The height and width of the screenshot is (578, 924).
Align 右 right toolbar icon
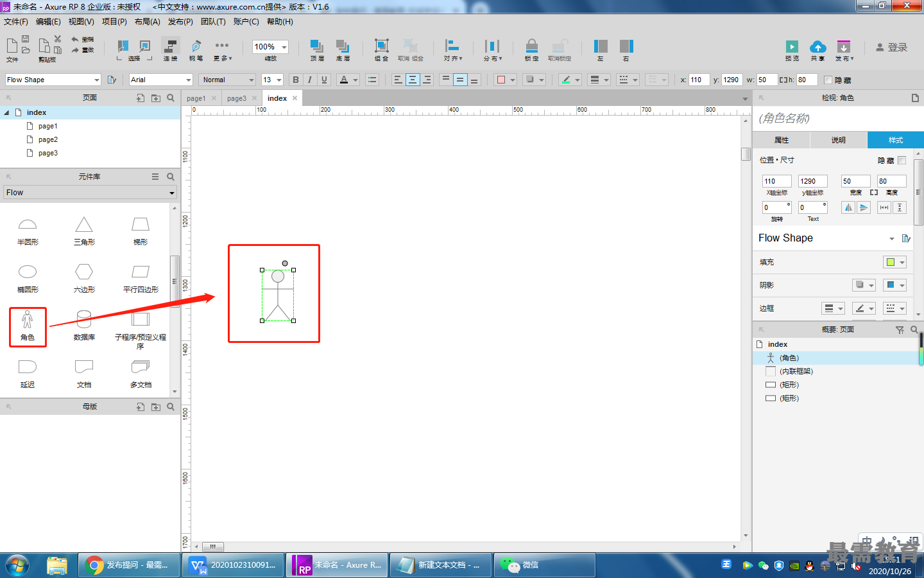click(x=626, y=50)
